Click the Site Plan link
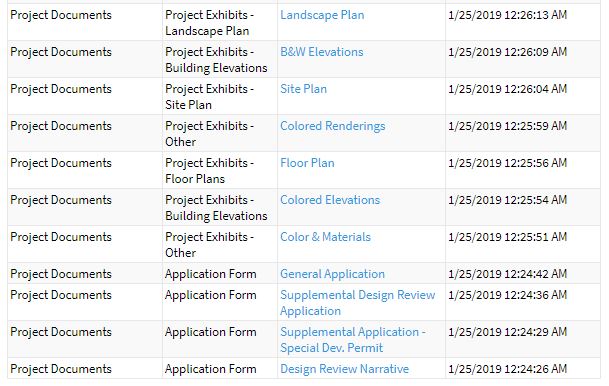609x386 pixels. [x=303, y=89]
